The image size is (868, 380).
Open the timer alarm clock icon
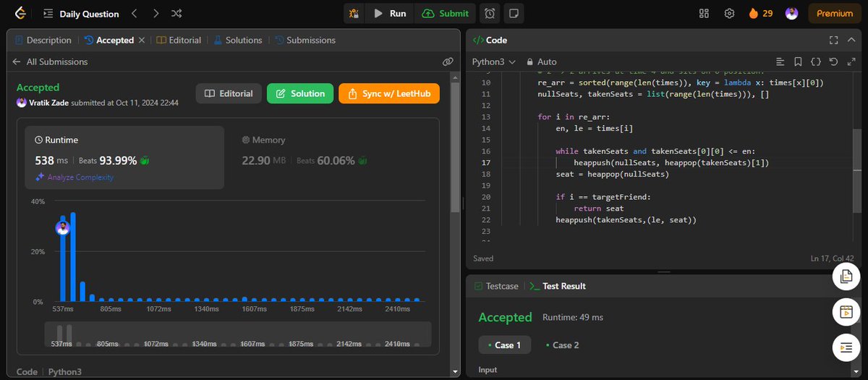490,13
